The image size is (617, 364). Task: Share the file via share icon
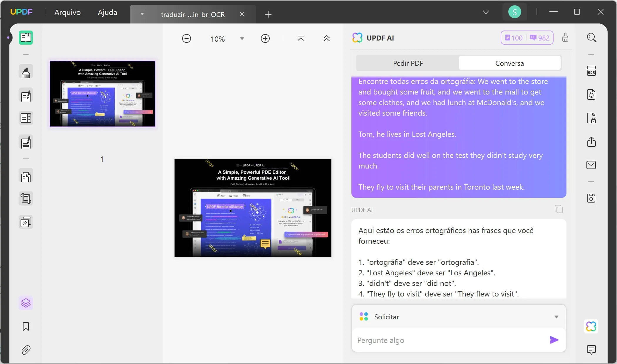click(591, 142)
